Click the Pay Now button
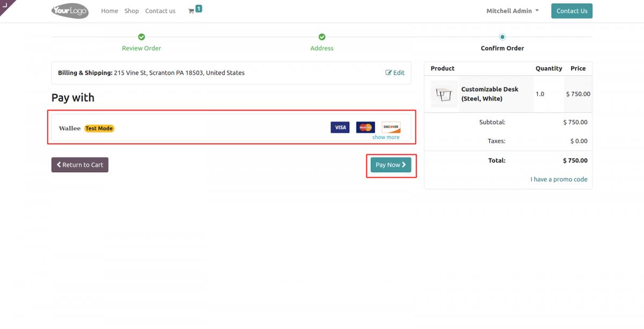 tap(391, 165)
